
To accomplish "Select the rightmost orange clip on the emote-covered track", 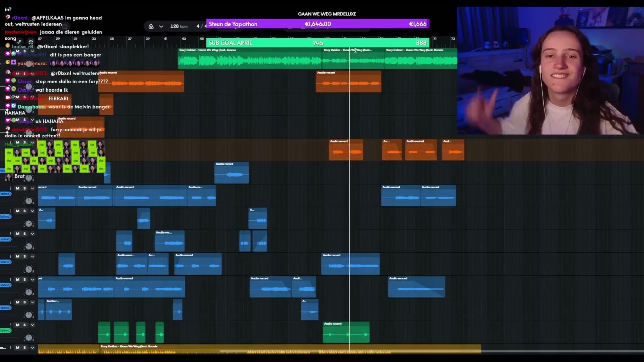I will point(453,150).
